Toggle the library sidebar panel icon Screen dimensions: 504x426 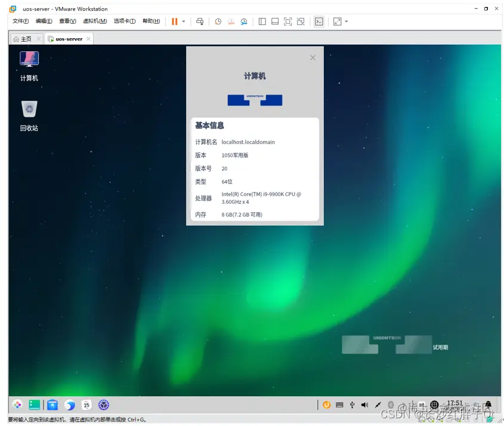(x=262, y=21)
